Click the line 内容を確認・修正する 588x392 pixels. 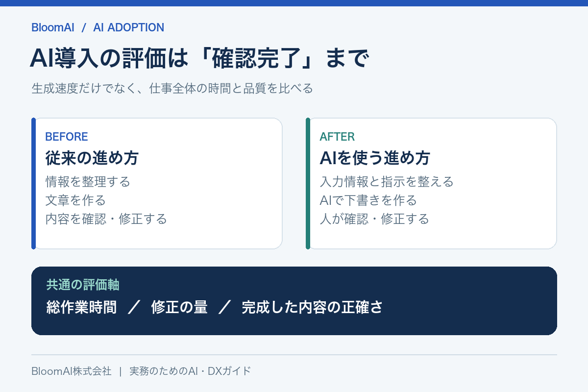click(106, 219)
